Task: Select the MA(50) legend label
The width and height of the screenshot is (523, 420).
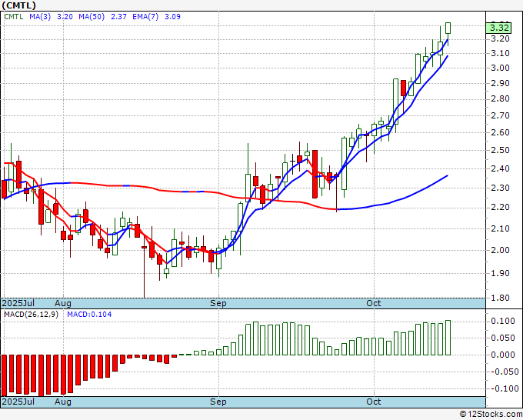Action: (92, 16)
